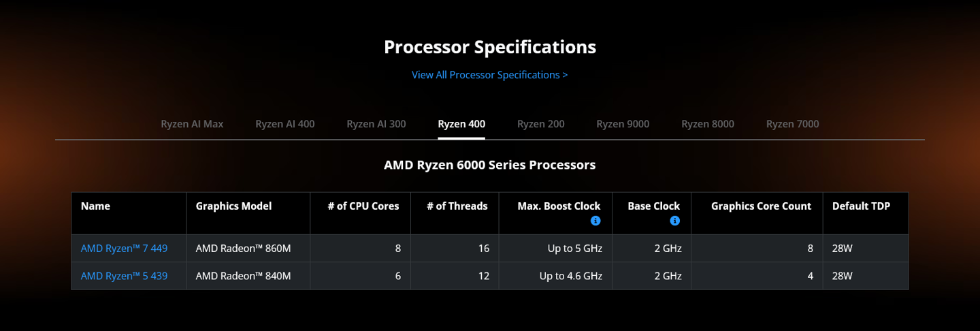
Task: Click the # of CPU Cores header
Action: click(363, 206)
